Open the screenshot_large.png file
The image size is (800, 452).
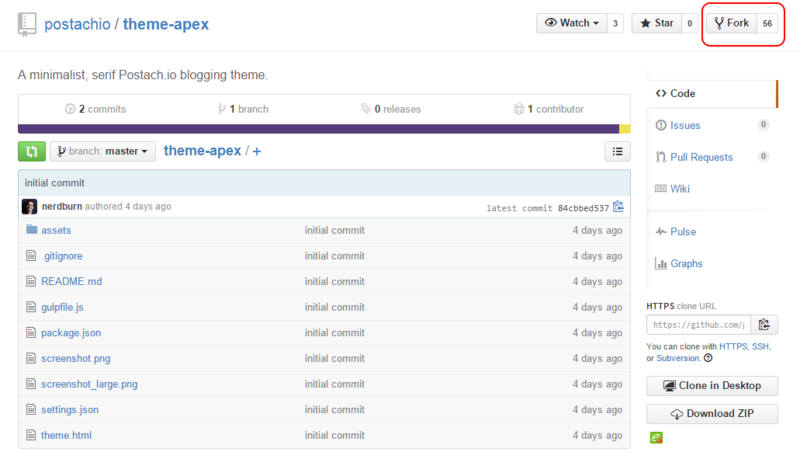(89, 384)
